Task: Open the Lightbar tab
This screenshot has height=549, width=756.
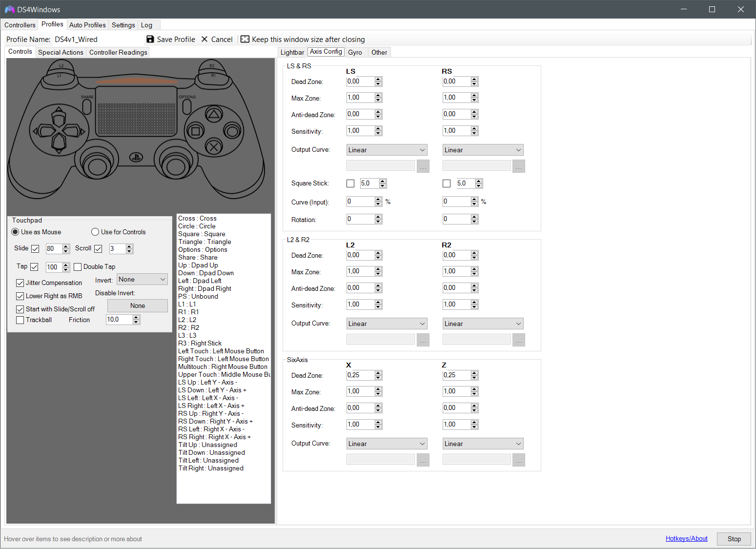Action: (292, 52)
